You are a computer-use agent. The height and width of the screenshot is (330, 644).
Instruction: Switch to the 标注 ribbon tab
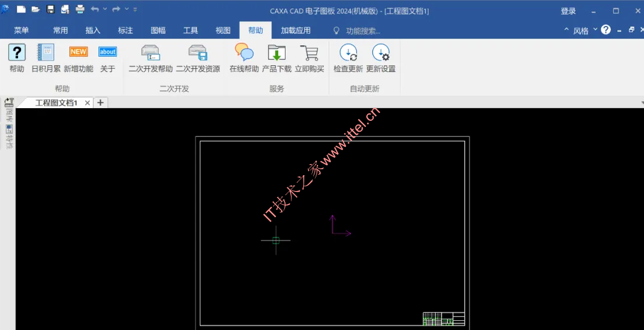126,30
